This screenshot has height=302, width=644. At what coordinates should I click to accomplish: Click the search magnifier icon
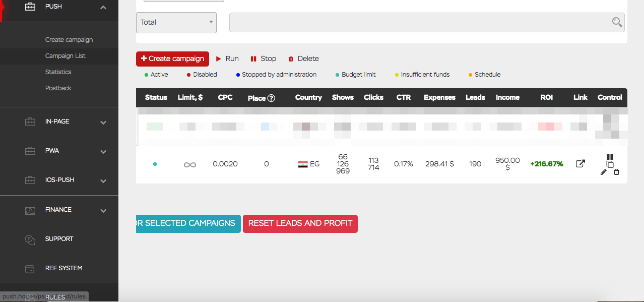click(x=617, y=22)
